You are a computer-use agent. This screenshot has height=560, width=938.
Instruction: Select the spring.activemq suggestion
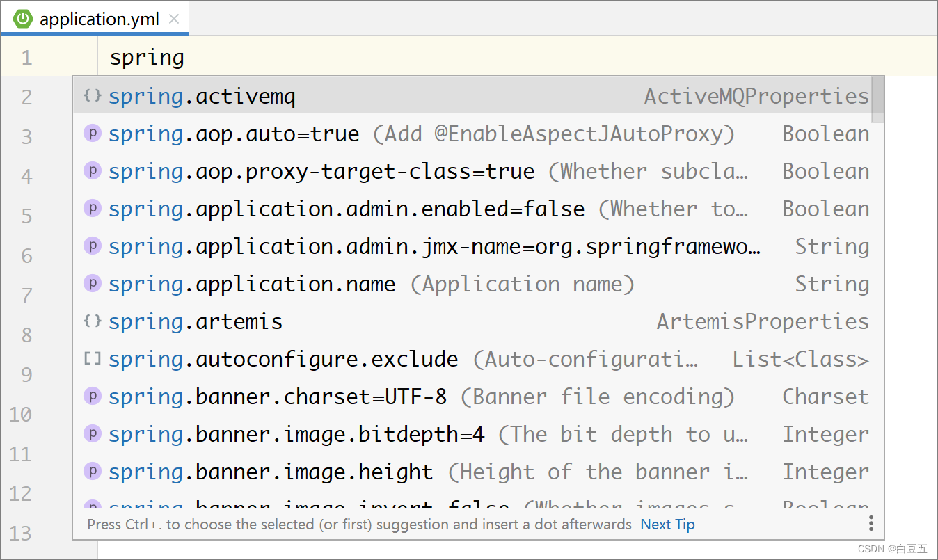(x=473, y=95)
